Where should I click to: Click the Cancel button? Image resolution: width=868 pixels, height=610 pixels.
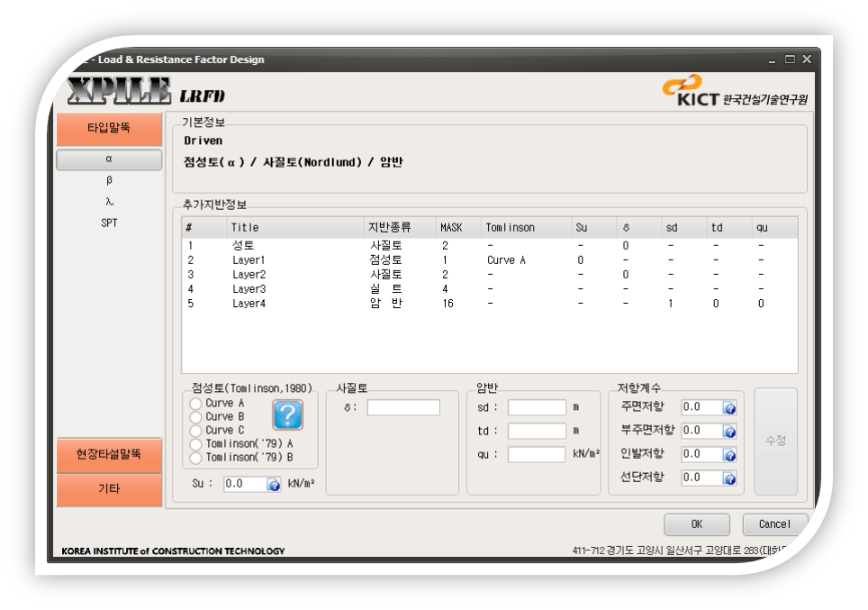[x=774, y=524]
